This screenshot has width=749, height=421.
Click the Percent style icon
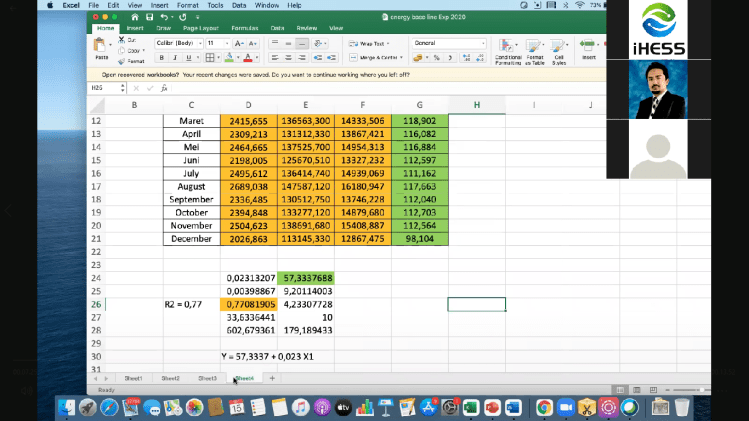click(x=436, y=58)
